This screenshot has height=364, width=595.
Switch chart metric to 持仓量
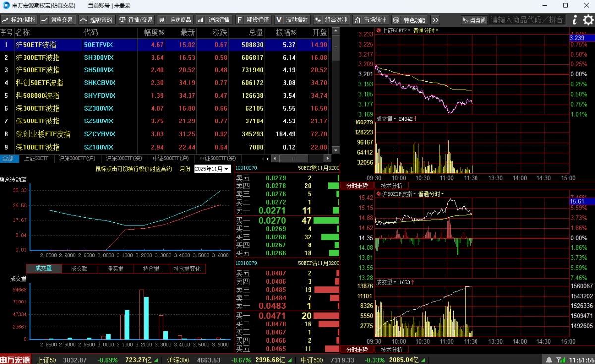click(151, 269)
